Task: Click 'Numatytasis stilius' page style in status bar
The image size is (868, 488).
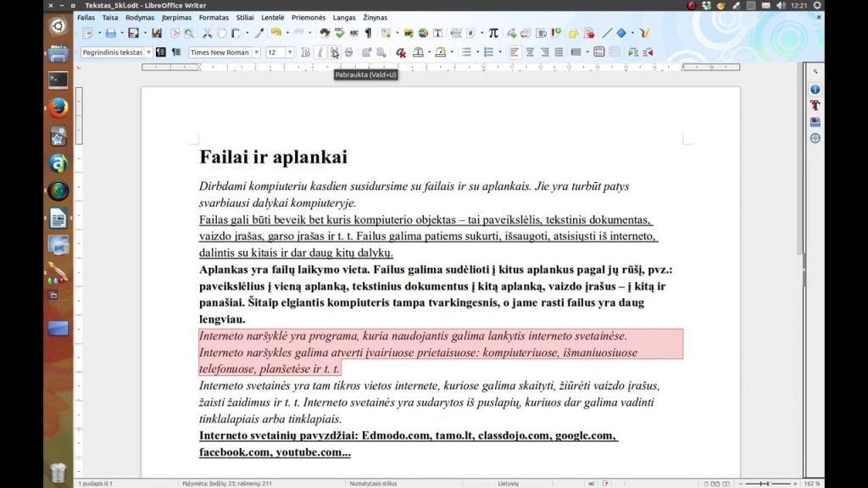Action: click(373, 484)
